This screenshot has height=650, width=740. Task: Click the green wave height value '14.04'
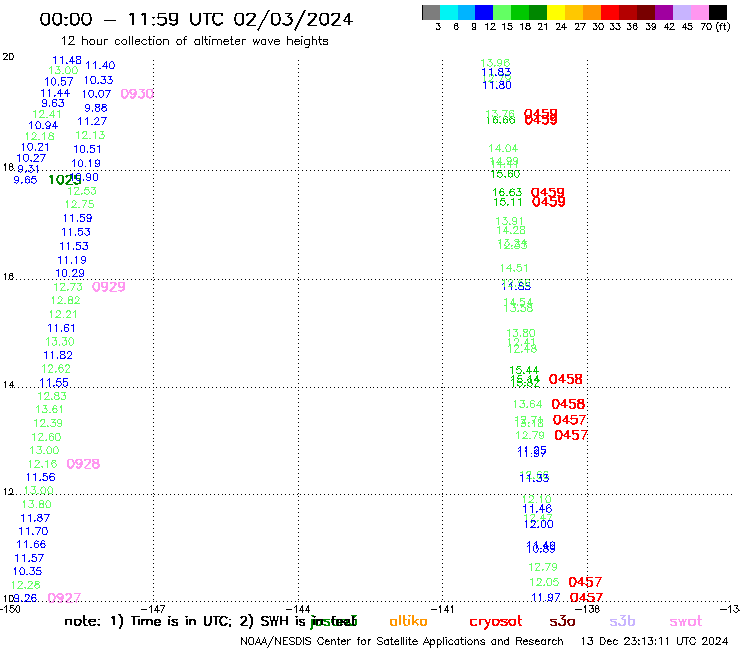pyautogui.click(x=503, y=148)
